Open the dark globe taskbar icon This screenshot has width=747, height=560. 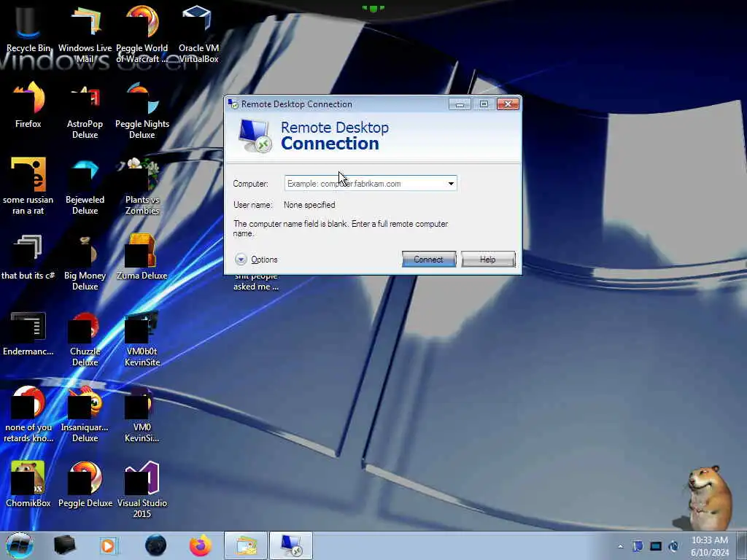[x=156, y=545]
